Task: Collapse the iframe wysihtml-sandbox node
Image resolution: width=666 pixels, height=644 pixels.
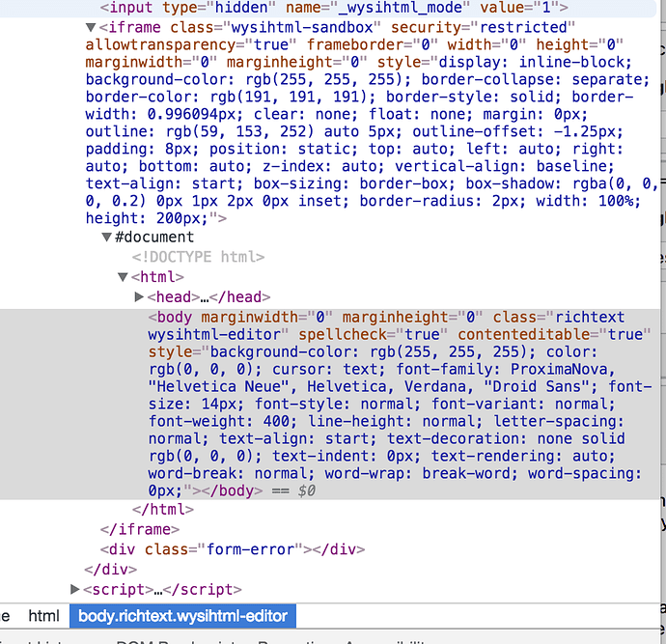Action: [91, 28]
